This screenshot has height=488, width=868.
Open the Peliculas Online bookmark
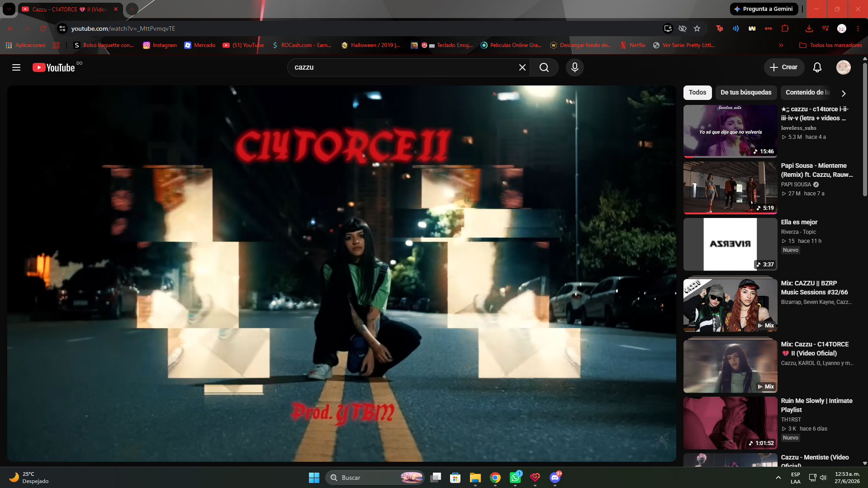[511, 45]
